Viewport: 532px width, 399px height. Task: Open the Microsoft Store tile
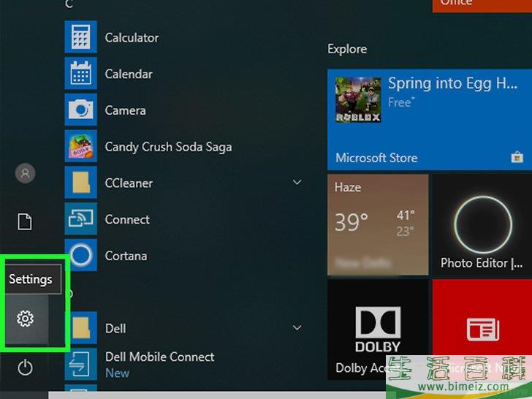click(x=430, y=119)
